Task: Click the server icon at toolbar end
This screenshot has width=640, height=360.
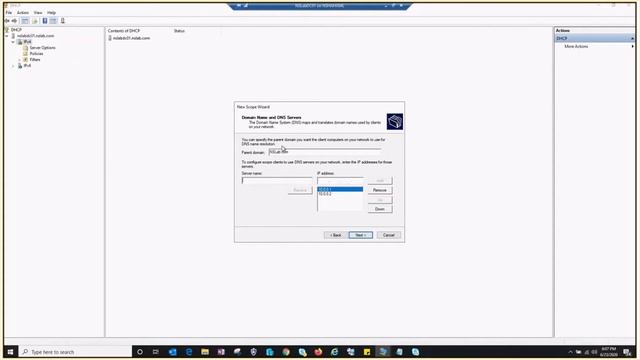Action: coord(62,21)
